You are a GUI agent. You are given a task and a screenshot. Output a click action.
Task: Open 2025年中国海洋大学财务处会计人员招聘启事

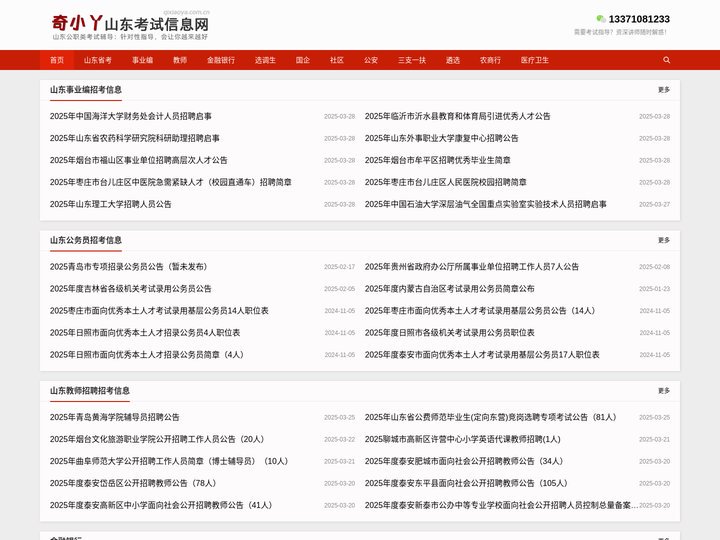point(131,117)
